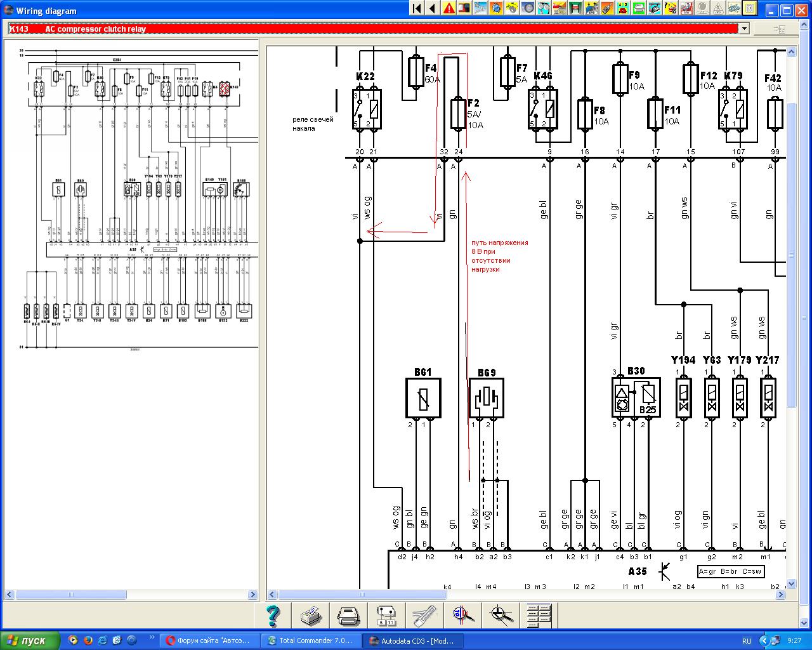Open printer setup flat printer icon
Screen dimensions: 812x650
click(348, 615)
